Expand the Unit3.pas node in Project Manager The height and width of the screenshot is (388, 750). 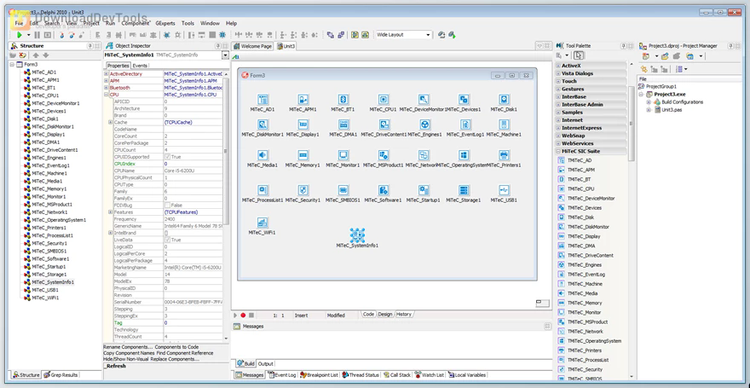649,110
